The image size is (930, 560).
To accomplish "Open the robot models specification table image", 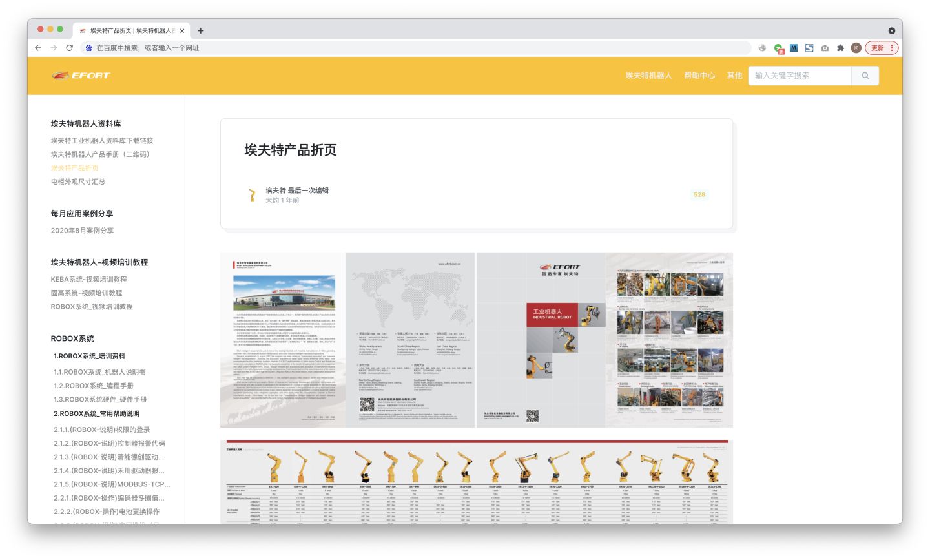I will pyautogui.click(x=477, y=482).
